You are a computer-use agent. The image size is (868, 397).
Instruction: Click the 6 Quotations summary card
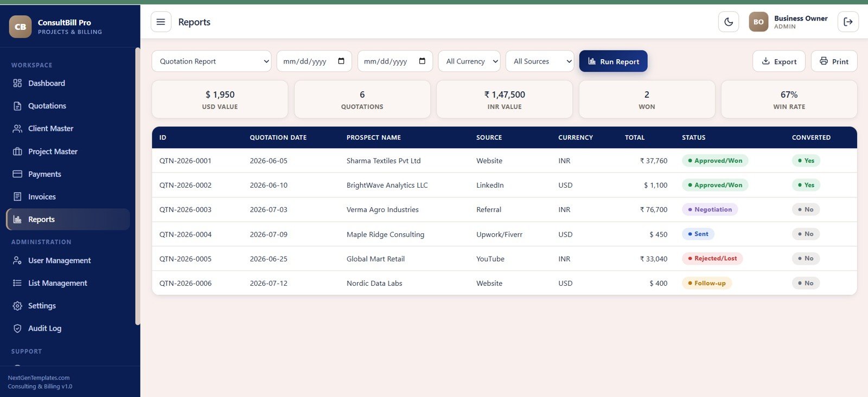[x=362, y=99]
